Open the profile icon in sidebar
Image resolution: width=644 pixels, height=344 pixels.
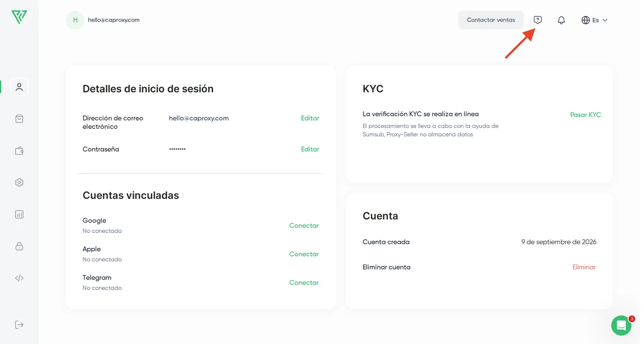(x=19, y=87)
